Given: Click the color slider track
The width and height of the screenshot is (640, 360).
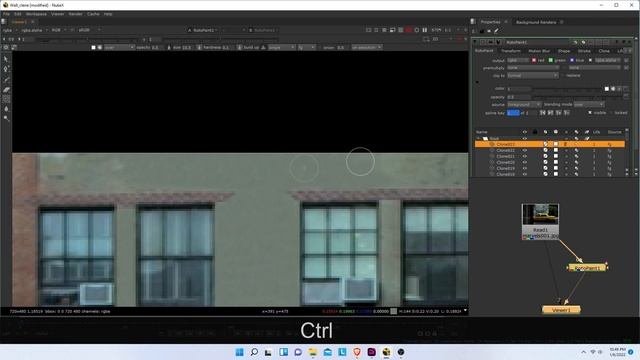Looking at the screenshot, I should (568, 89).
